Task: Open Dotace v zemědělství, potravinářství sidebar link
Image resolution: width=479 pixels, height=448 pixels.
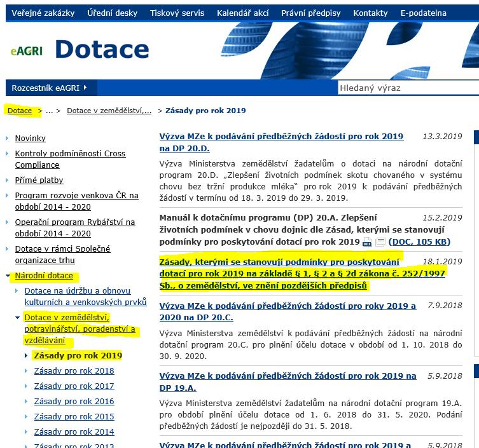Action: [x=80, y=329]
